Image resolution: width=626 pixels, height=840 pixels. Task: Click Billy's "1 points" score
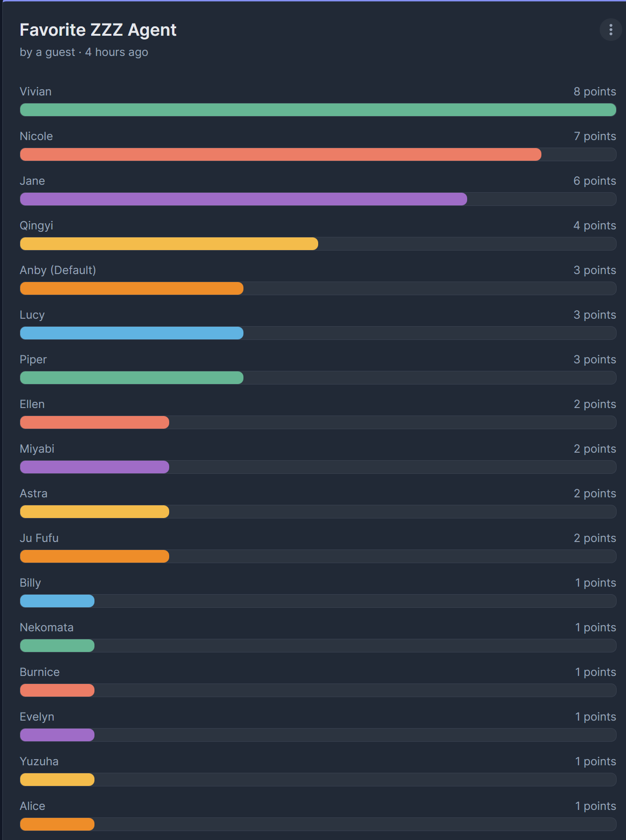click(x=595, y=583)
